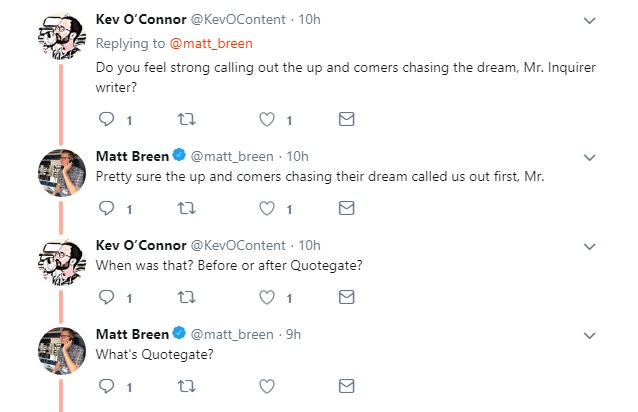
Task: Reply to Kev's first tweet about Inquirer writer
Action: coord(109,120)
